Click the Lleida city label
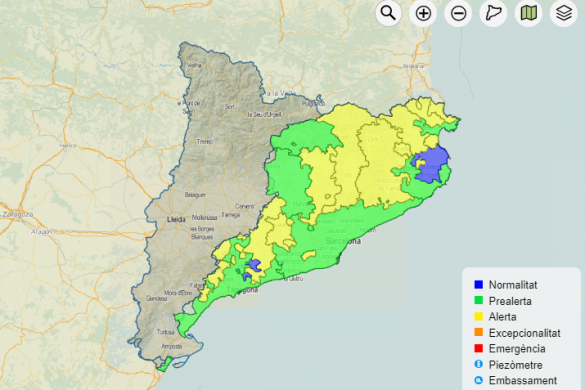This screenshot has width=585, height=390. click(176, 219)
